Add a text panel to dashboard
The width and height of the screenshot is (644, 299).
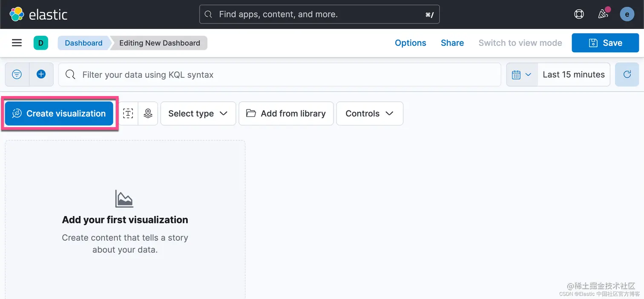click(128, 114)
